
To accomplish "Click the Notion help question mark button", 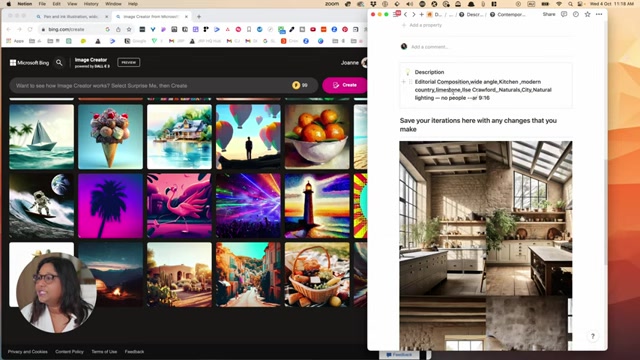I will coord(593,336).
